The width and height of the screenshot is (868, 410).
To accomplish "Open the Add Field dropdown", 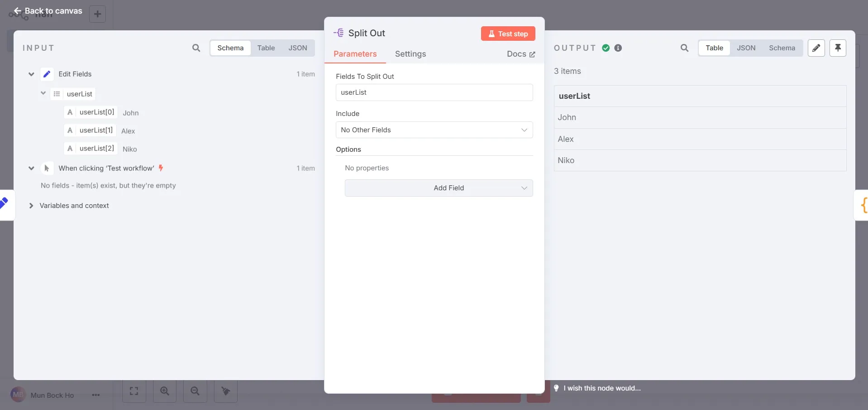I will pos(439,188).
